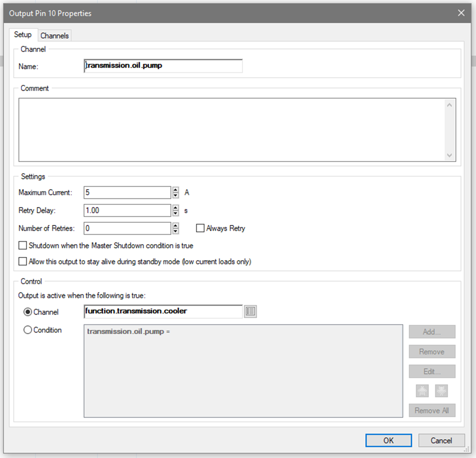Increase Maximum Current with up arrow

click(x=176, y=189)
